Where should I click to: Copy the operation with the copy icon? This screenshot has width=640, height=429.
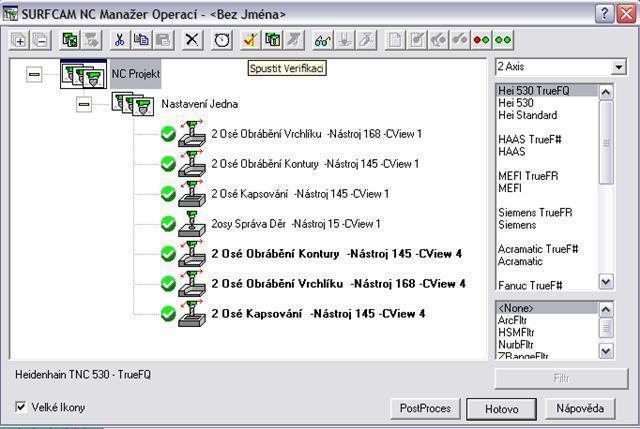pos(142,40)
